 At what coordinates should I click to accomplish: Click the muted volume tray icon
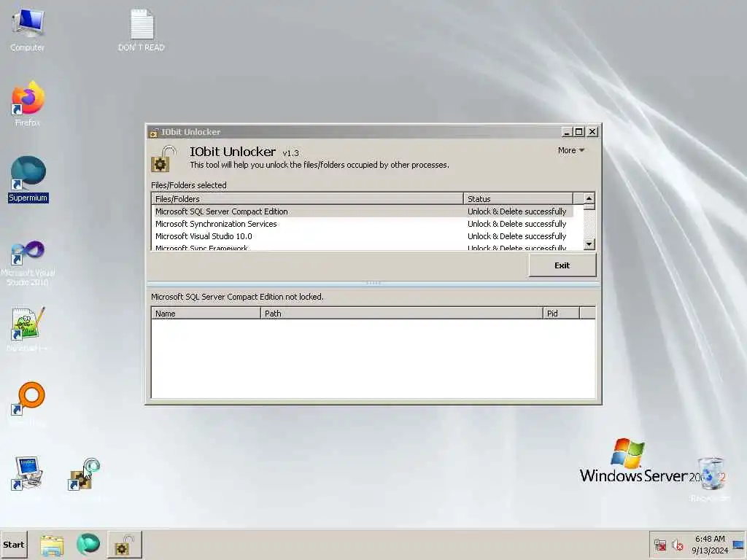[677, 545]
